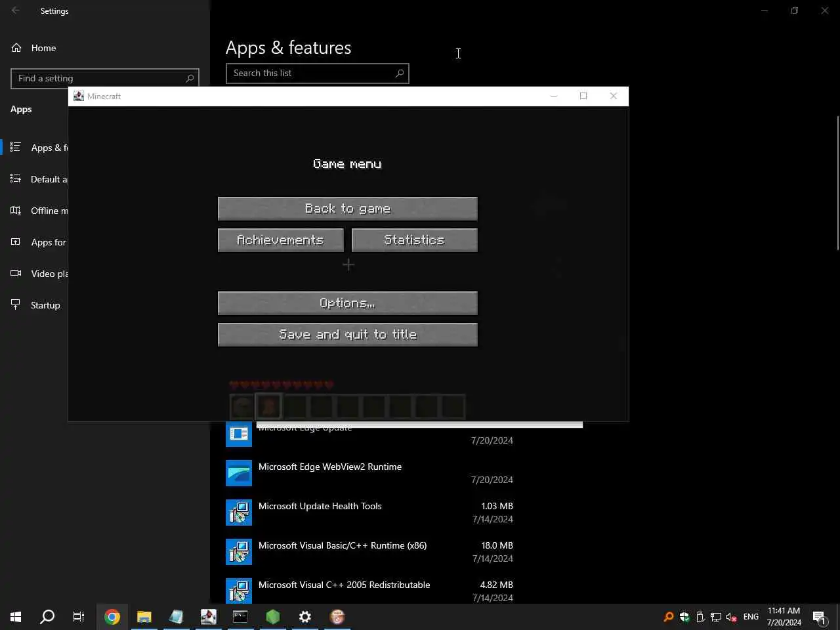The width and height of the screenshot is (840, 630).
Task: Close the Minecraft window
Action: coord(614,96)
